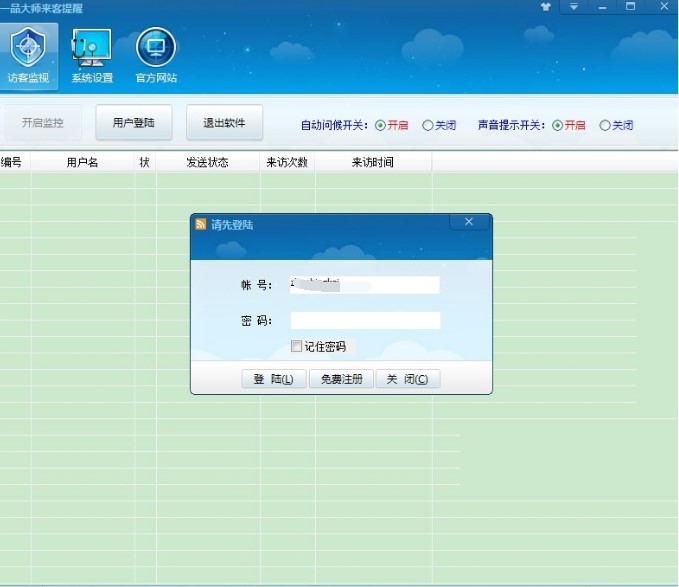The height and width of the screenshot is (587, 679).
Task: Turn off 声音提示开关 with 关闭 radio
Action: pos(605,126)
